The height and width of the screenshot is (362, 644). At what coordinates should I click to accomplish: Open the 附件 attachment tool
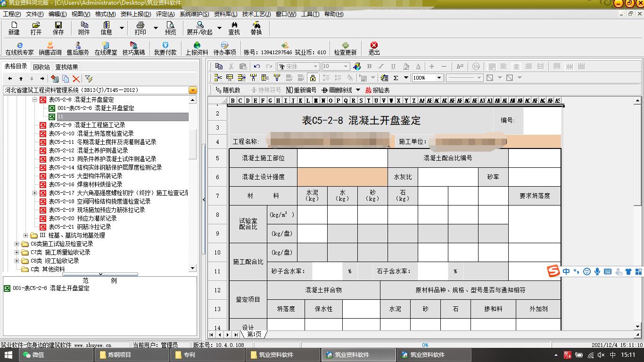(x=84, y=28)
